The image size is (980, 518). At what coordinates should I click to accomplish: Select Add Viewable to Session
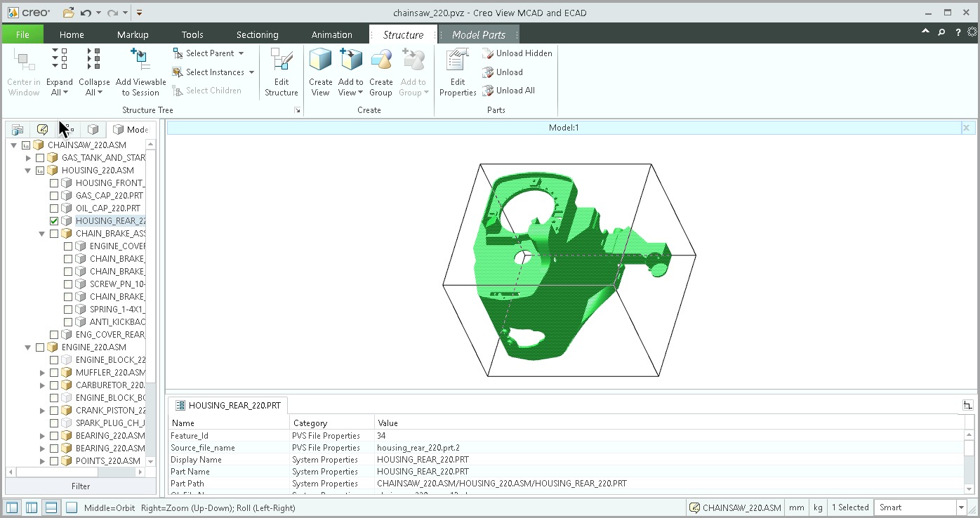(140, 70)
